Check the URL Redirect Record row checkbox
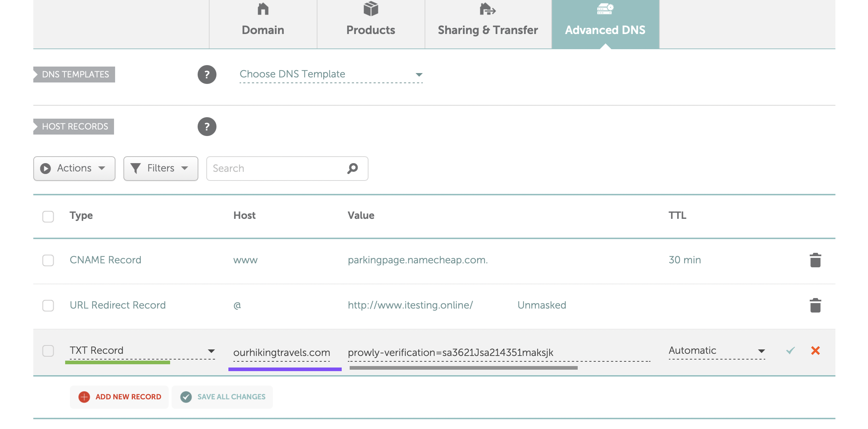The width and height of the screenshot is (868, 429). click(48, 306)
